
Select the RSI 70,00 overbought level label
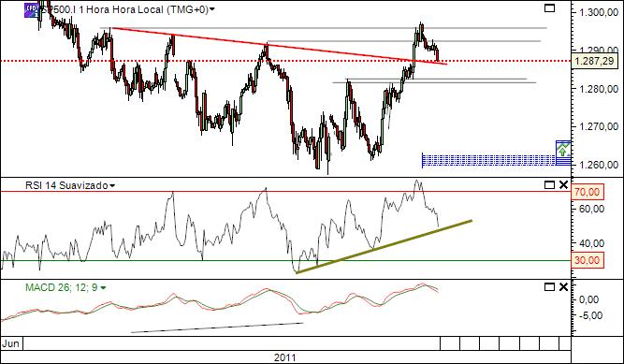(588, 192)
